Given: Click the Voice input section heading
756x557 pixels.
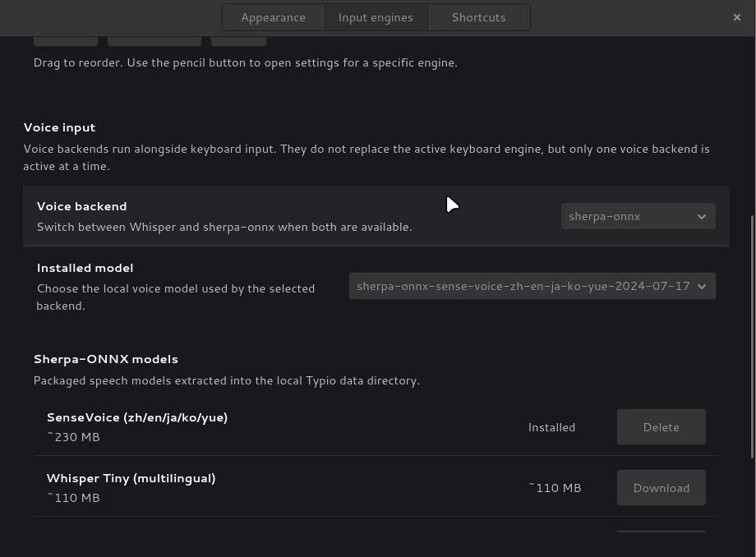Looking at the screenshot, I should coord(59,127).
